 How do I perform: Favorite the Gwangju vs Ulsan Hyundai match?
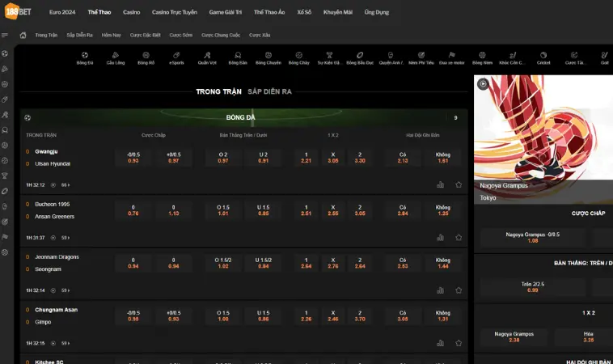[459, 184]
